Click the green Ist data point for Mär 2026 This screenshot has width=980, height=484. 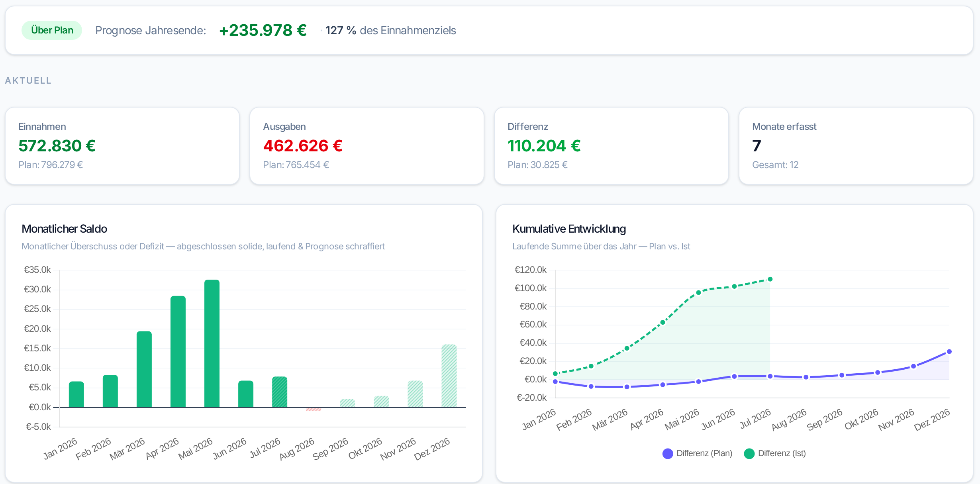pos(627,348)
